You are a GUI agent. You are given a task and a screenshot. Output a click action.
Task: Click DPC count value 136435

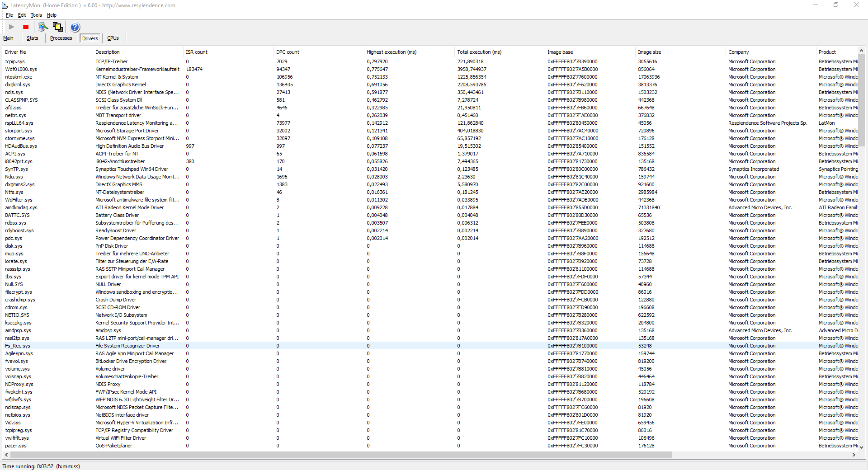pos(285,85)
